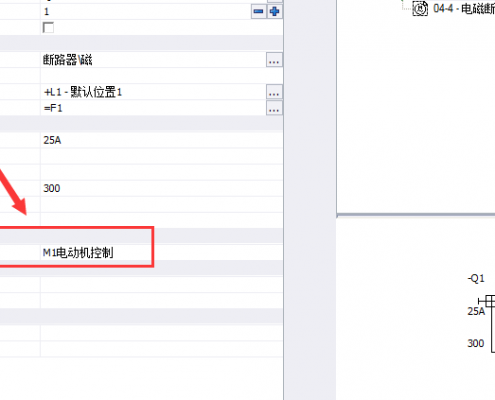Click the 25A value field
The image size is (495, 400).
point(162,140)
